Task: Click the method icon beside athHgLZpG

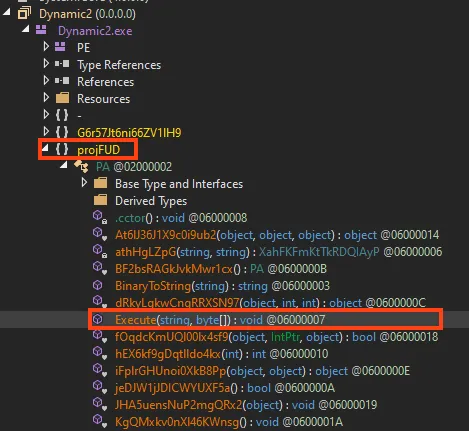Action: tap(99, 251)
